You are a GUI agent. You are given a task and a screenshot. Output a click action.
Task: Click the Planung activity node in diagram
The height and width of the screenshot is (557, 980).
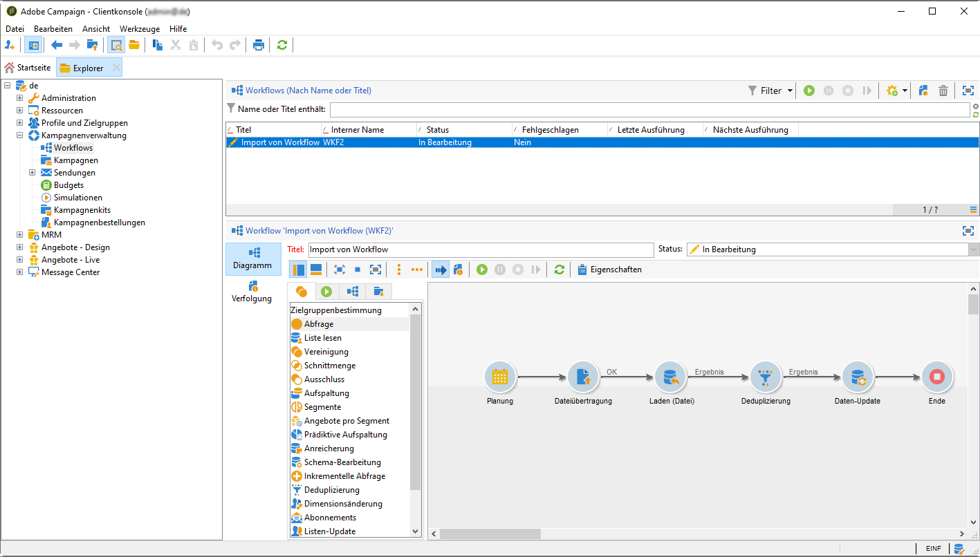tap(499, 377)
